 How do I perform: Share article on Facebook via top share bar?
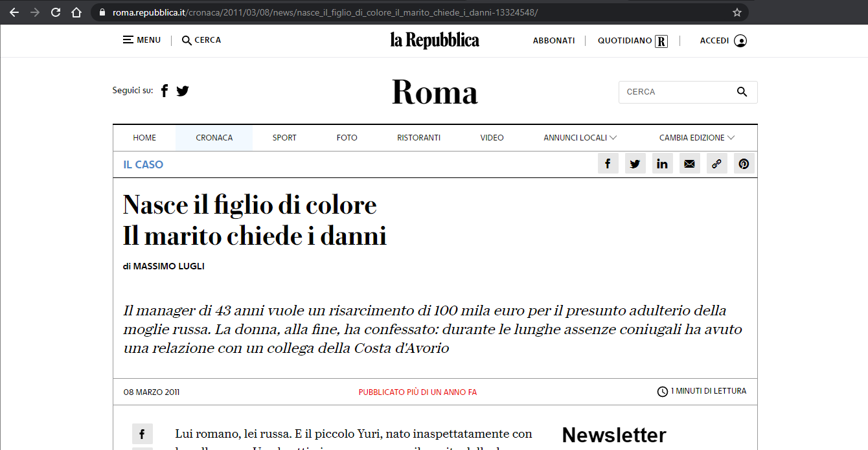tap(608, 164)
